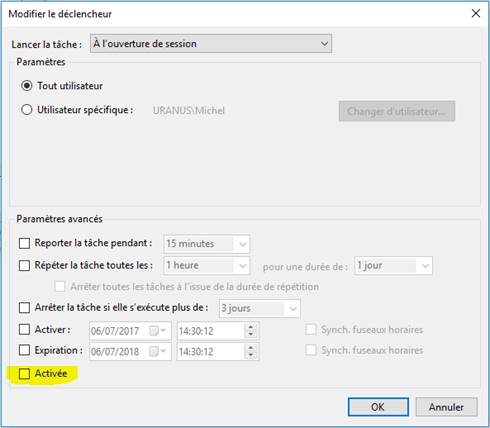Select the Tout utilisateur radio button
Screen dimensions: 490x428
[27, 86]
